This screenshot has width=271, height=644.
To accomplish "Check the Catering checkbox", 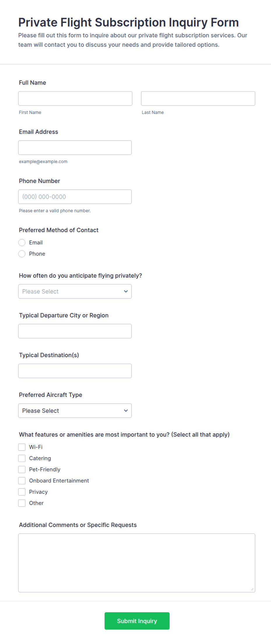I will point(22,458).
